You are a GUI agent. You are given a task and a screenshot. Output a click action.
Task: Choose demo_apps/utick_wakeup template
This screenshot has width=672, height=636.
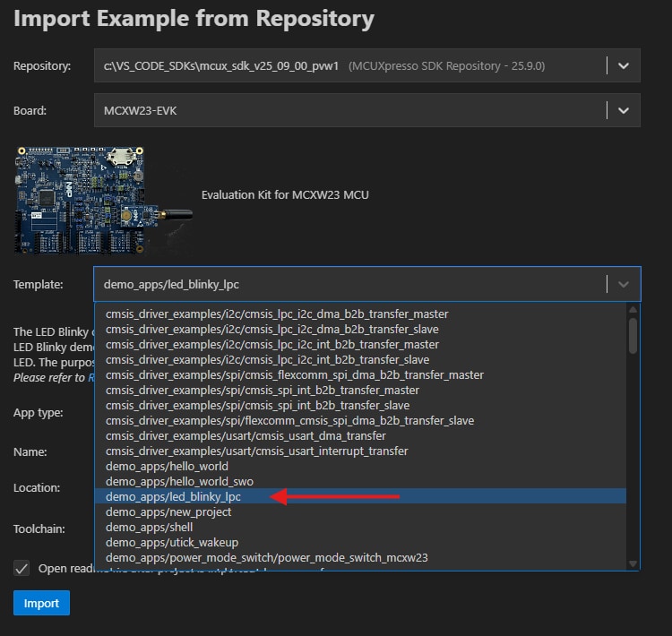click(172, 542)
